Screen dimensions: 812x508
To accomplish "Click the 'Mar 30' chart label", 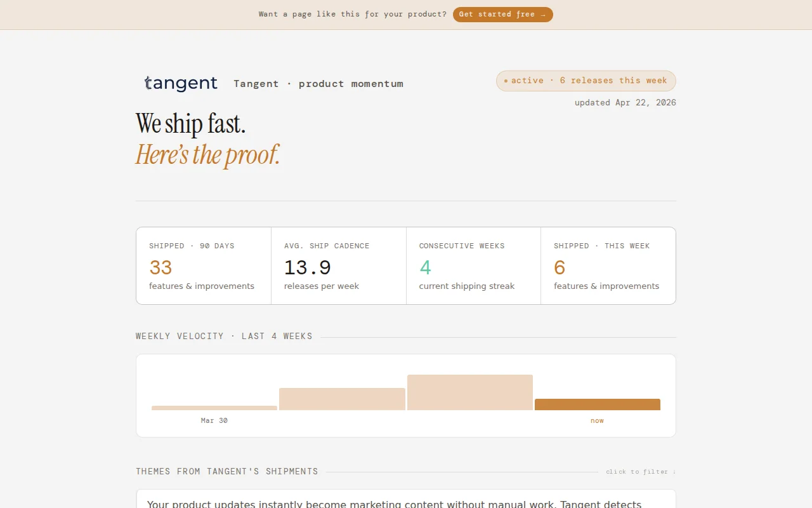I will 214,420.
